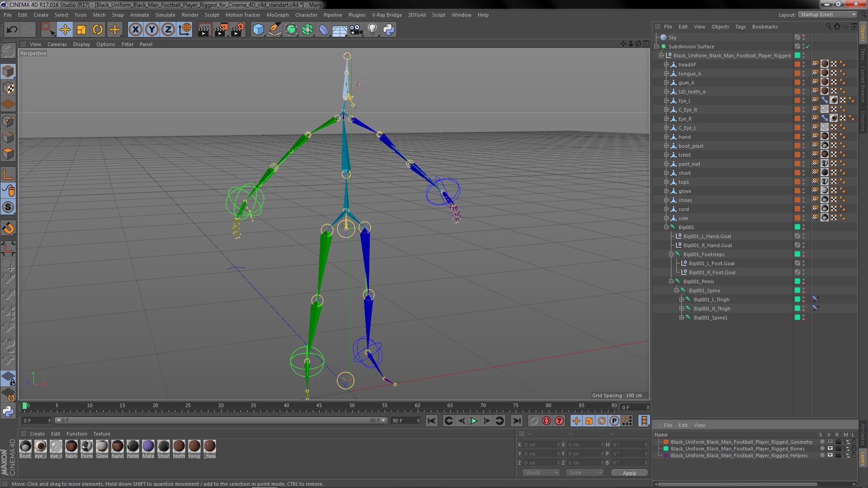Click the Floor environment icon
Screen dimensions: 868x488
click(340, 30)
